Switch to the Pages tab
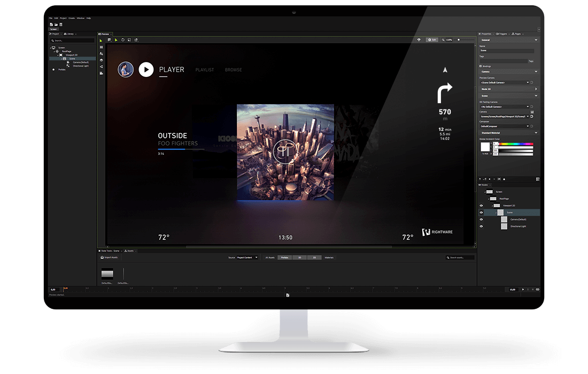 click(x=516, y=34)
